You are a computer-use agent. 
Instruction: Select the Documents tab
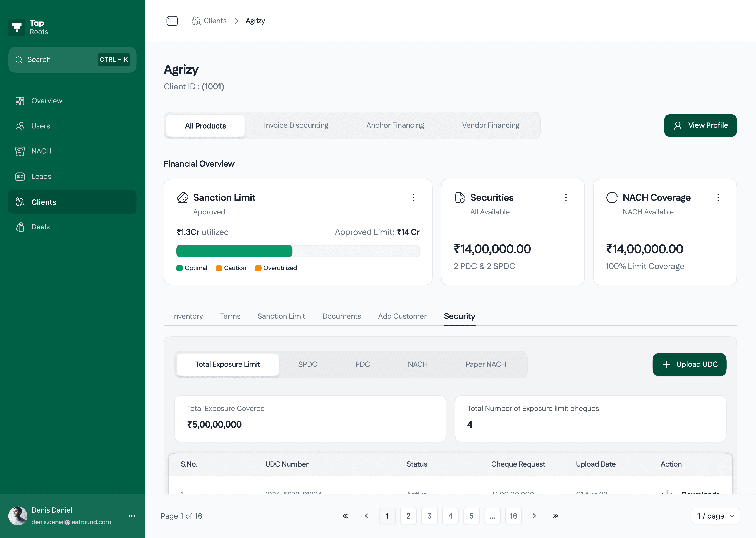(342, 316)
